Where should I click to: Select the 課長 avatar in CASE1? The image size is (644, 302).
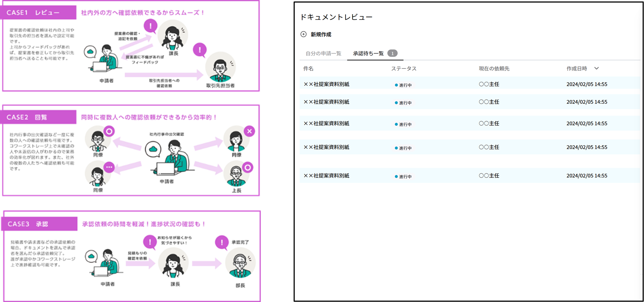click(x=172, y=36)
